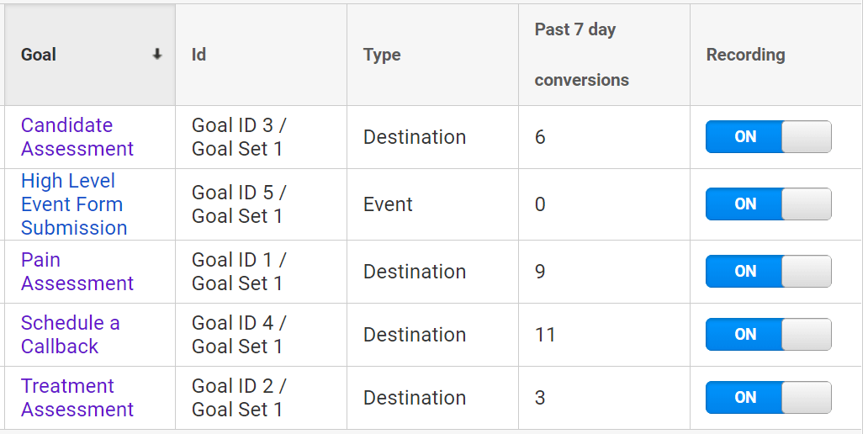Disable recording switch for Pain Assessment
868x434 pixels.
pos(768,271)
